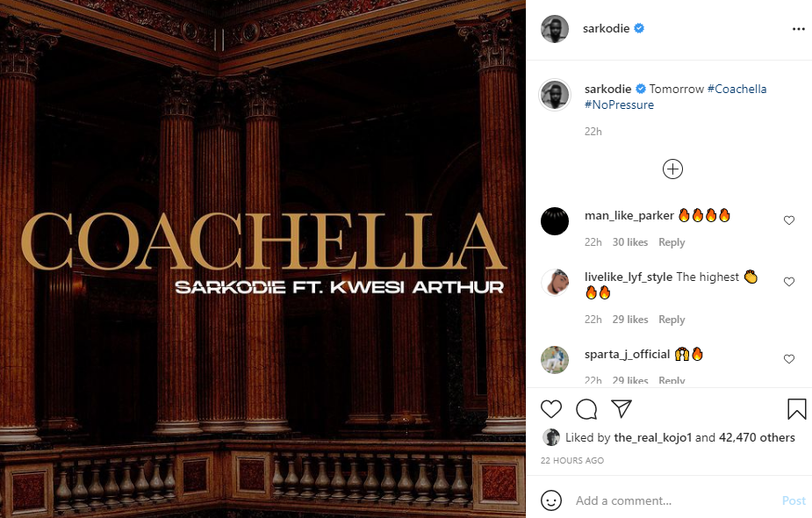Open the #Coachella hashtag
Image resolution: width=812 pixels, height=518 pixels.
pyautogui.click(x=737, y=89)
